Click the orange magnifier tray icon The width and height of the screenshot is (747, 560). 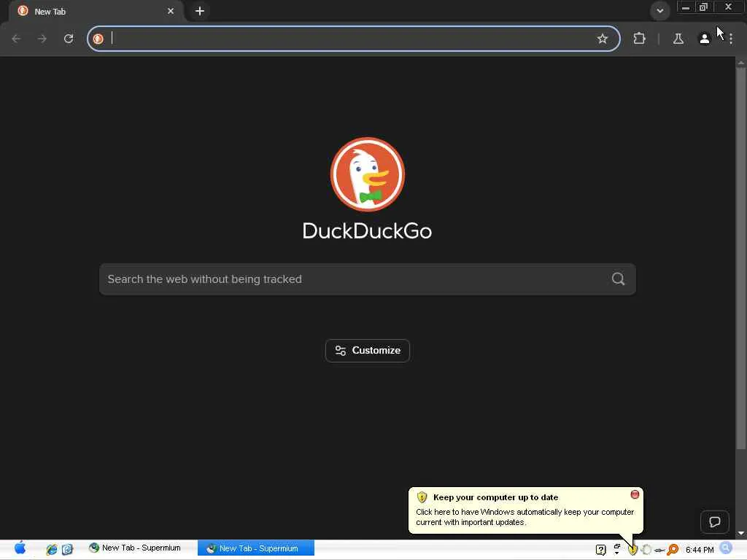673,550
